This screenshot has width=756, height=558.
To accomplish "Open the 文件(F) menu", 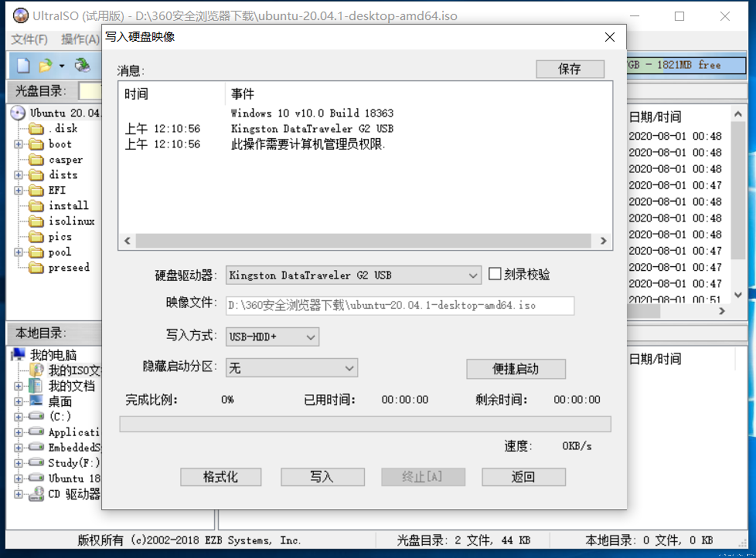I will coord(29,40).
